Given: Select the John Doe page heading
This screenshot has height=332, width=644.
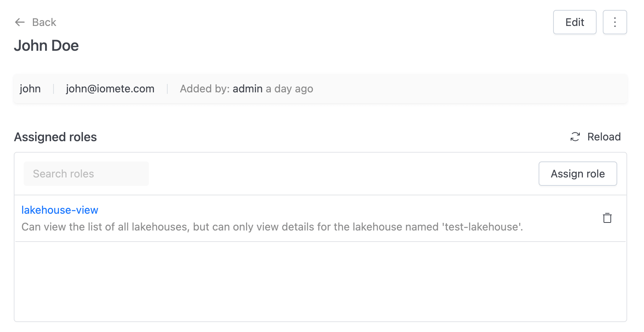Looking at the screenshot, I should pos(46,46).
